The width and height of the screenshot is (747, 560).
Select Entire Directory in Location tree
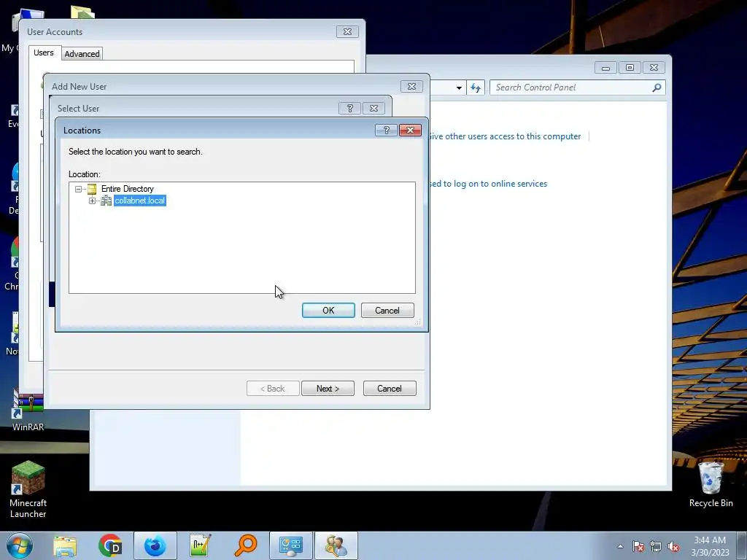[x=127, y=189]
